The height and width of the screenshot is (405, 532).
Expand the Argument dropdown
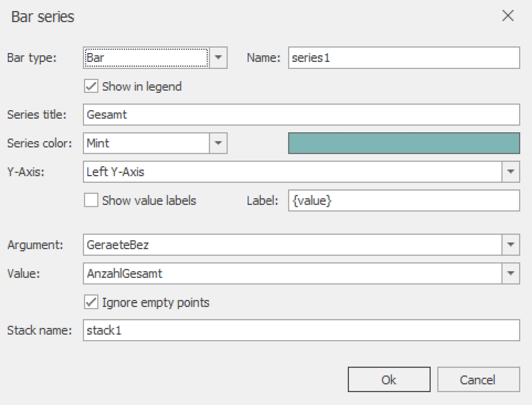(x=510, y=245)
